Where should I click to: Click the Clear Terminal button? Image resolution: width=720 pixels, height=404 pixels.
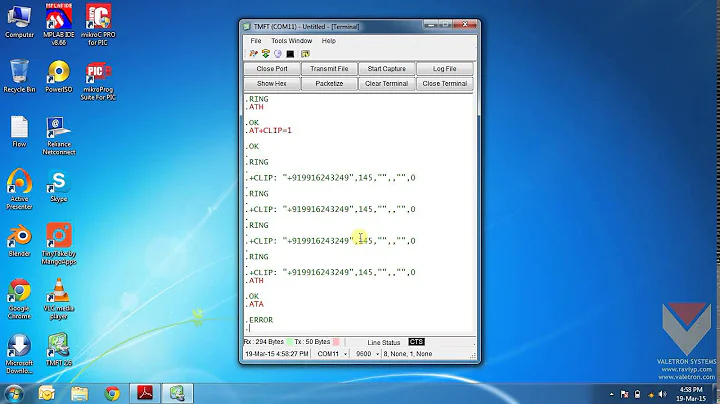click(387, 84)
